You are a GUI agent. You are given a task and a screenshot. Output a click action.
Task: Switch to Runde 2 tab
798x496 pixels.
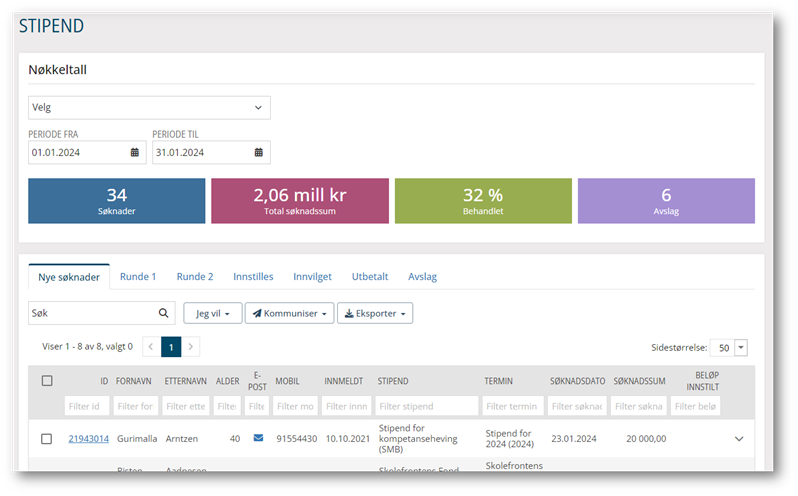pos(195,277)
